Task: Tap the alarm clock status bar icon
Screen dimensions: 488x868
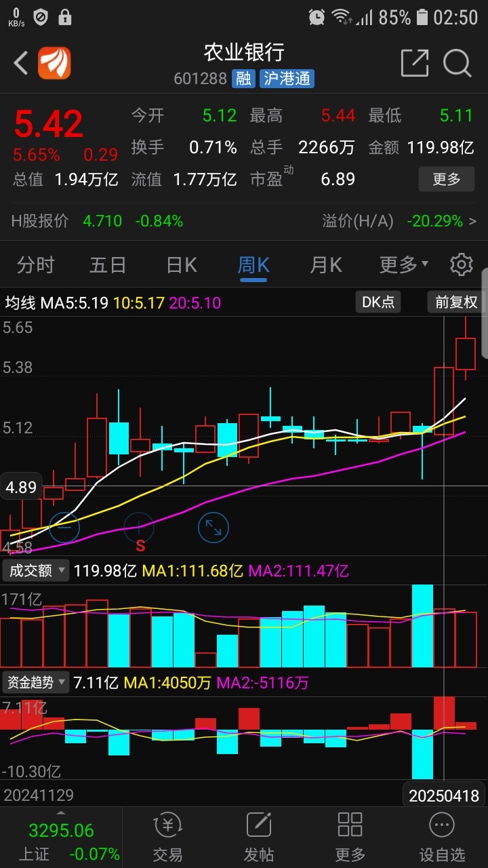Action: (x=317, y=17)
